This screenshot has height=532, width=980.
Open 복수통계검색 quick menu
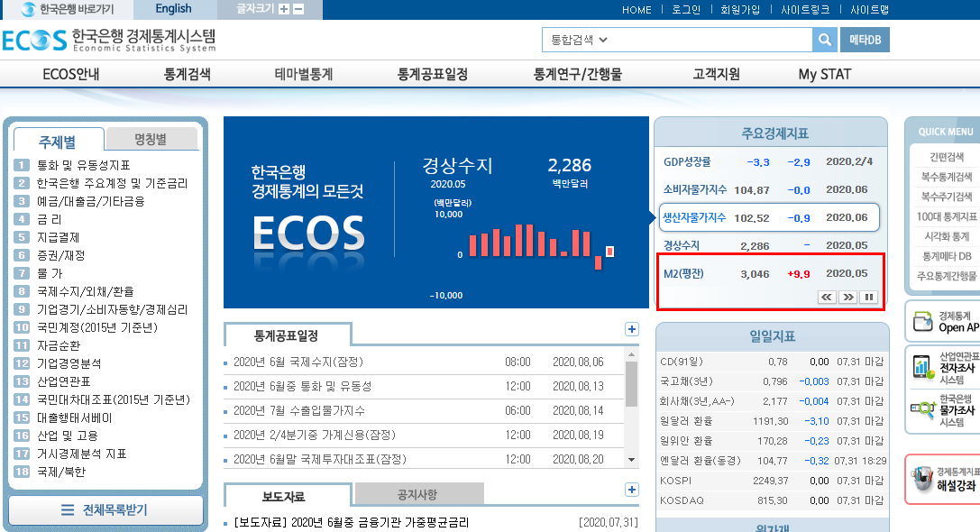pos(947,177)
